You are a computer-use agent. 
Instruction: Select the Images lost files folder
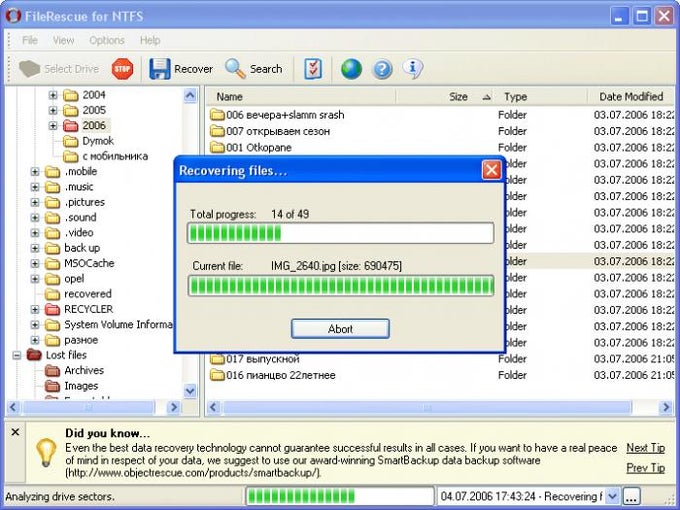81,386
